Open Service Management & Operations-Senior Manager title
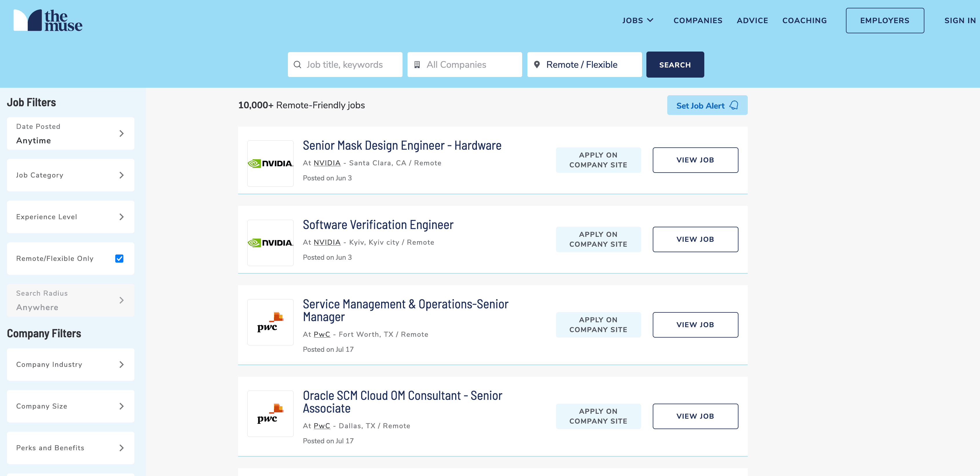The height and width of the screenshot is (476, 980). pyautogui.click(x=405, y=310)
